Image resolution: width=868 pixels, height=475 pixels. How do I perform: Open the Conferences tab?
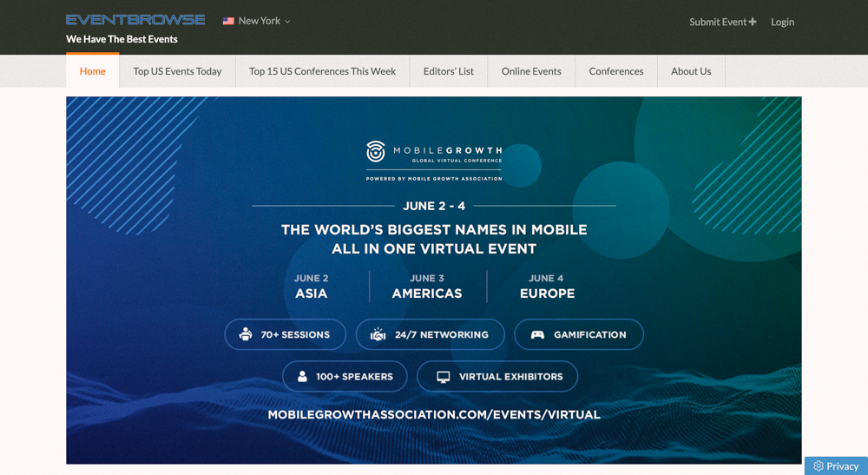pyautogui.click(x=616, y=71)
